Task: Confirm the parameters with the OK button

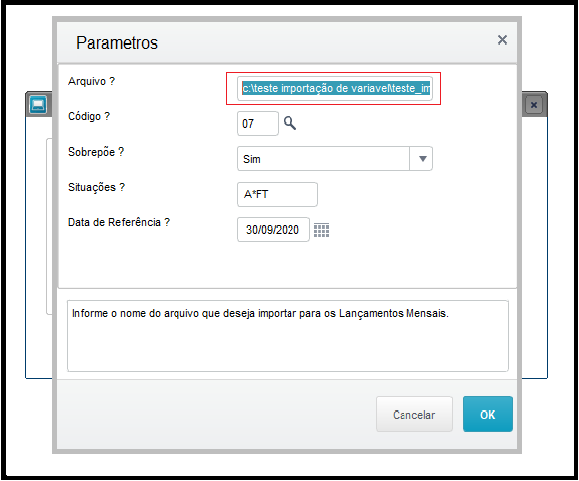Action: pos(488,414)
